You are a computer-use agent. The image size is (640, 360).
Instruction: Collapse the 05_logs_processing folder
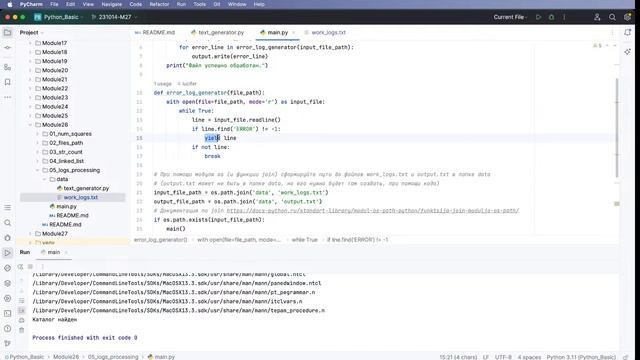(x=37, y=170)
